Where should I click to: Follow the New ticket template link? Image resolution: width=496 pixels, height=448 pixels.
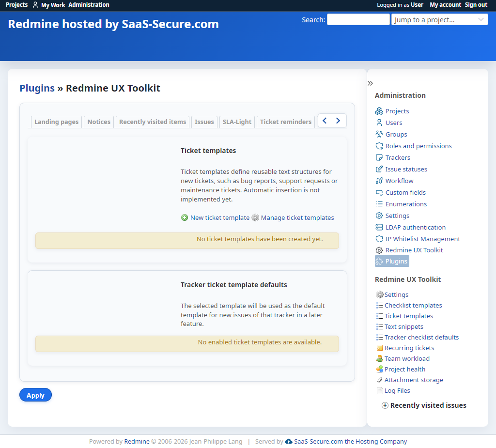(x=220, y=217)
